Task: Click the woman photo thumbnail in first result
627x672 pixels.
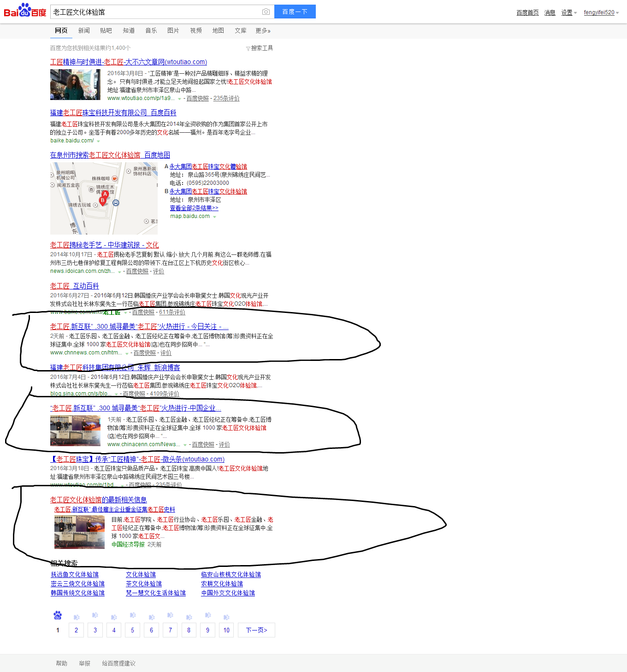Action: (x=75, y=84)
